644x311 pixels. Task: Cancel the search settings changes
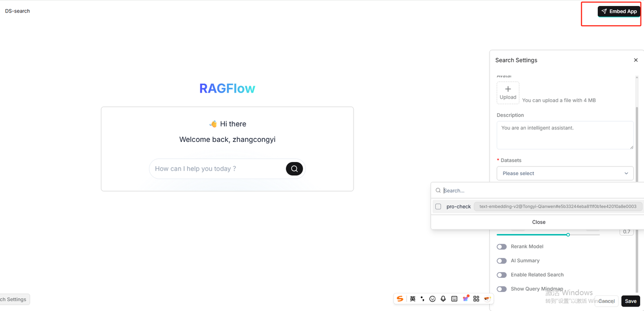[x=606, y=301]
